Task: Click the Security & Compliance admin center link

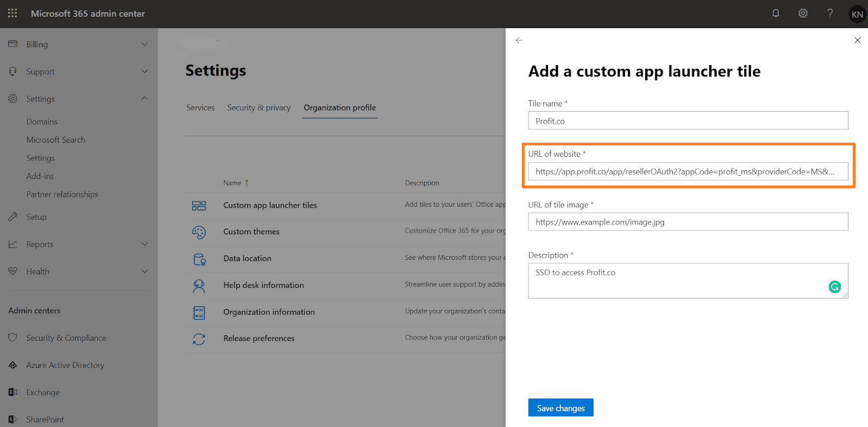Action: point(66,337)
